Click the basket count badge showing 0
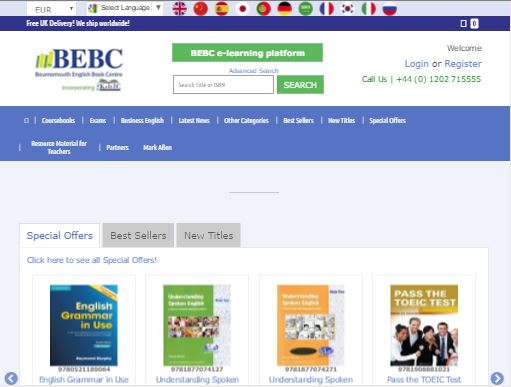This screenshot has width=511, height=387. click(474, 23)
